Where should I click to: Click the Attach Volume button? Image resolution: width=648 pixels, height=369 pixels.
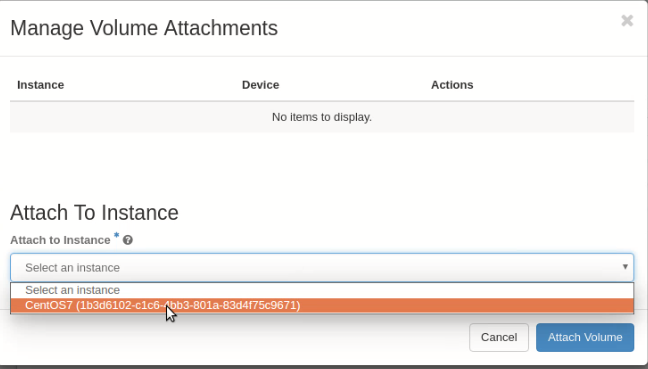585,337
